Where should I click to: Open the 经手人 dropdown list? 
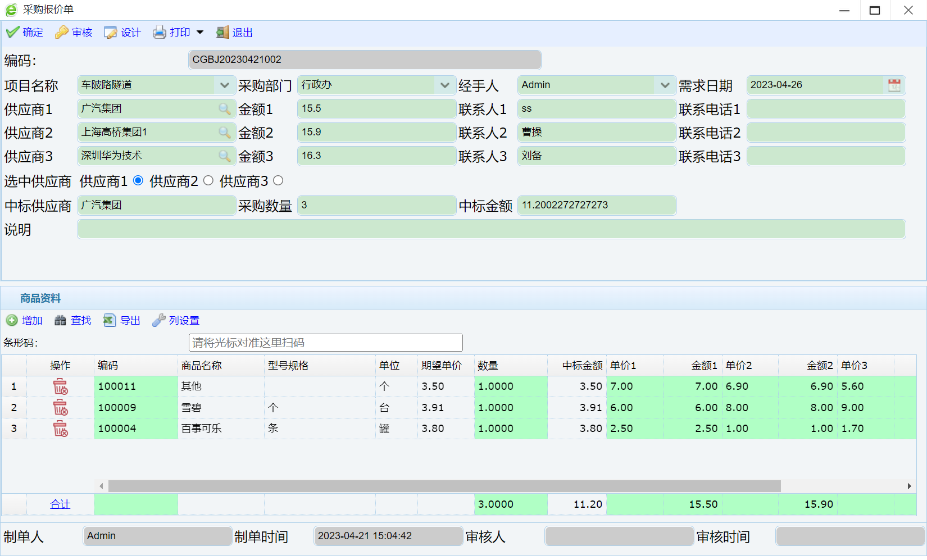click(665, 85)
